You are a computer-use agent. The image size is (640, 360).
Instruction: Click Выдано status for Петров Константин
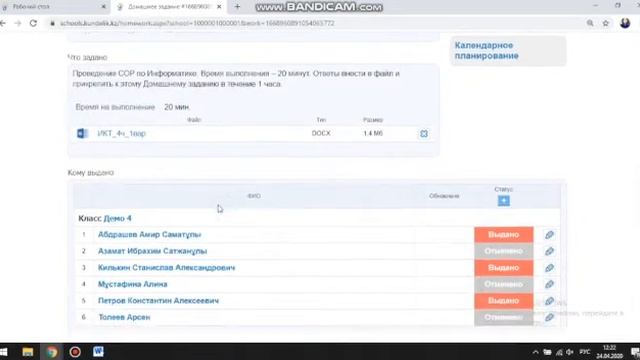504,301
